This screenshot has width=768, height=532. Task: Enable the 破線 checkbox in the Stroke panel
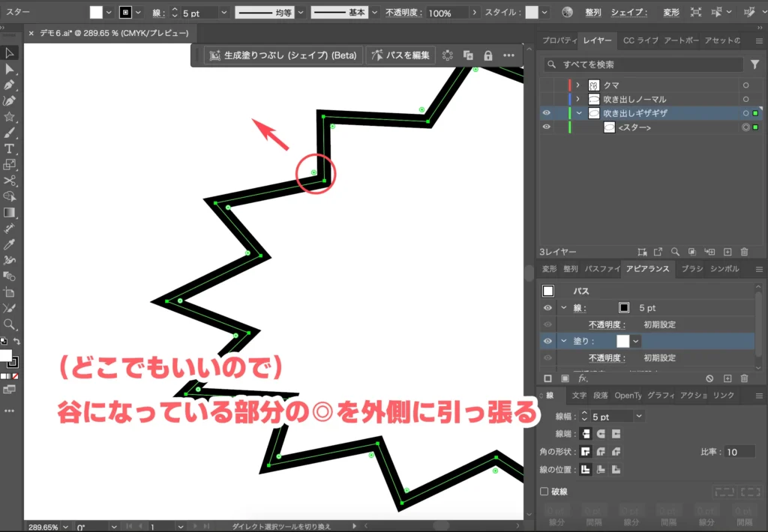click(544, 491)
